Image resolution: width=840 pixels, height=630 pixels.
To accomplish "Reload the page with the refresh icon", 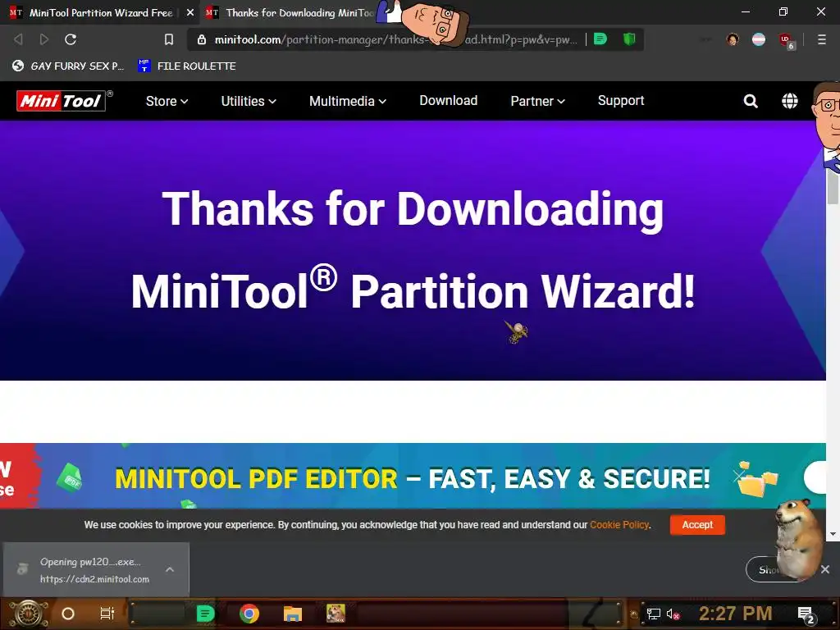I will (71, 39).
